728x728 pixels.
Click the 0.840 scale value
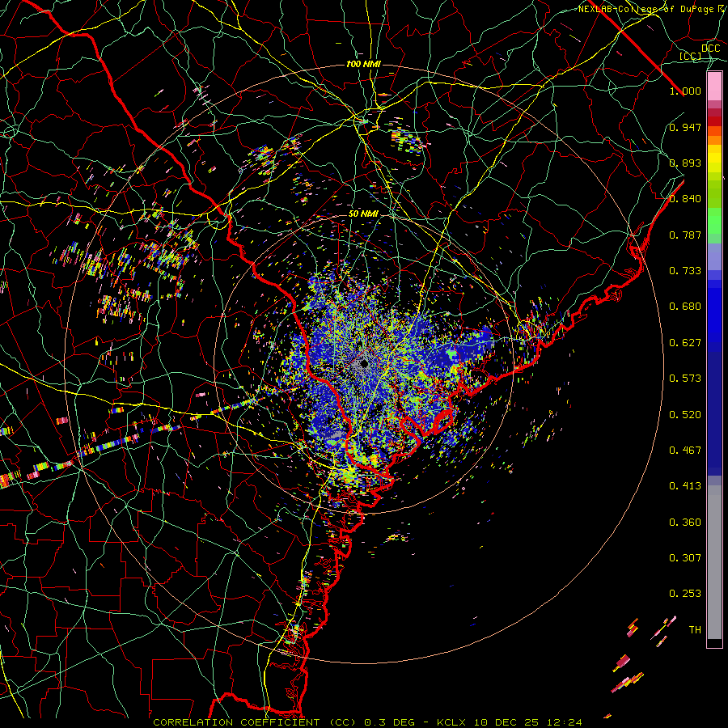pyautogui.click(x=685, y=199)
